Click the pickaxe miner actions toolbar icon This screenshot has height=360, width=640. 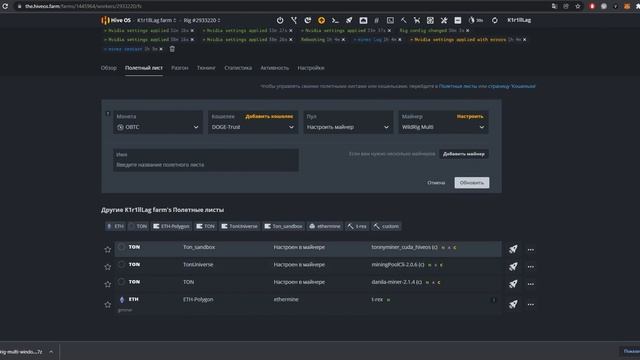click(404, 20)
